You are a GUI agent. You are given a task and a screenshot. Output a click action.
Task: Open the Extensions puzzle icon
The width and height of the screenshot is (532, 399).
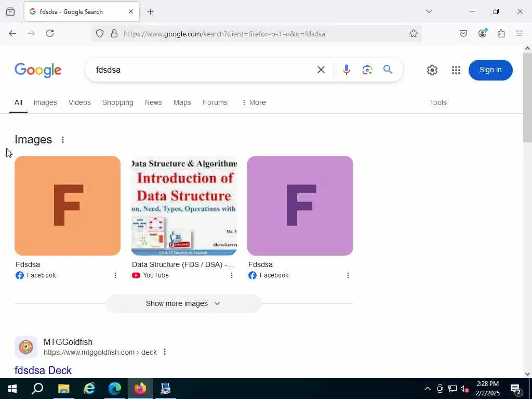click(x=501, y=33)
